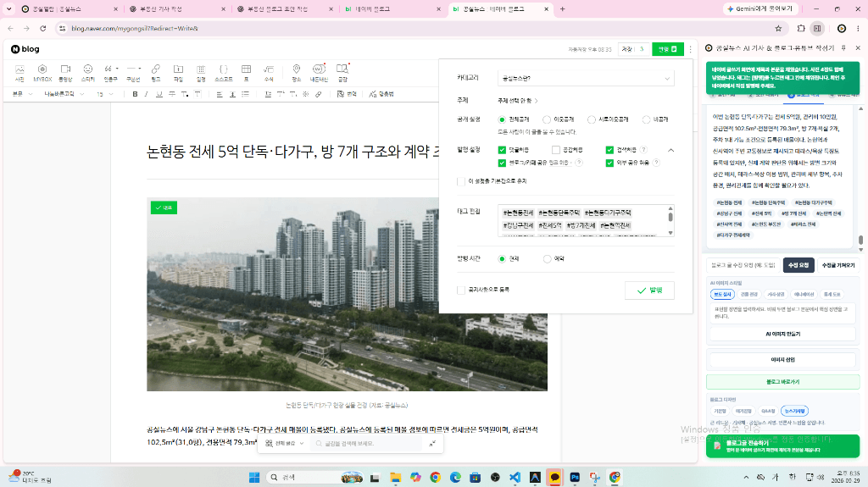The height and width of the screenshot is (487, 868).
Task: Click the 논현동 apartment photo
Action: (347, 295)
